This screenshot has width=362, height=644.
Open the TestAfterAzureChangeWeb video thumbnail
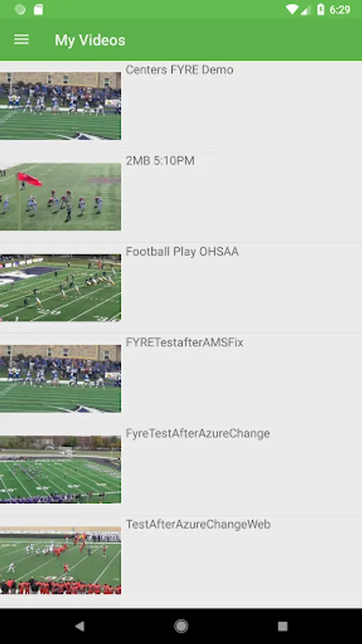tap(60, 560)
